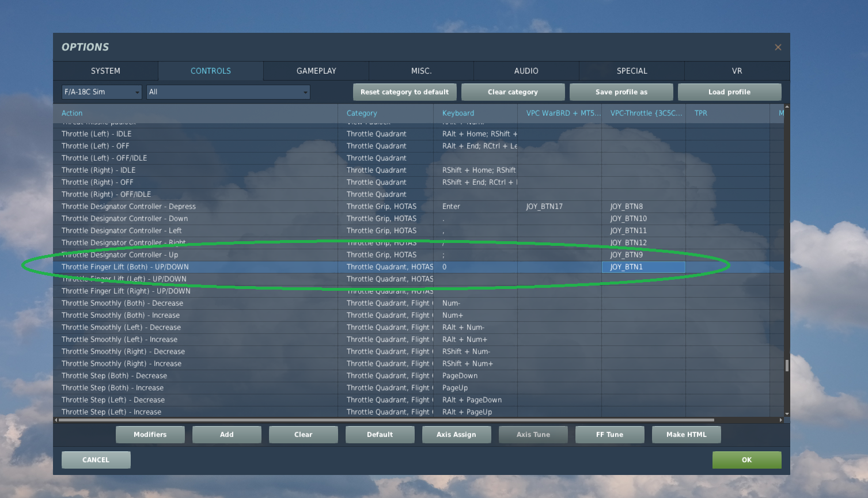This screenshot has height=498, width=868.
Task: Click Reset category to default button
Action: (405, 92)
